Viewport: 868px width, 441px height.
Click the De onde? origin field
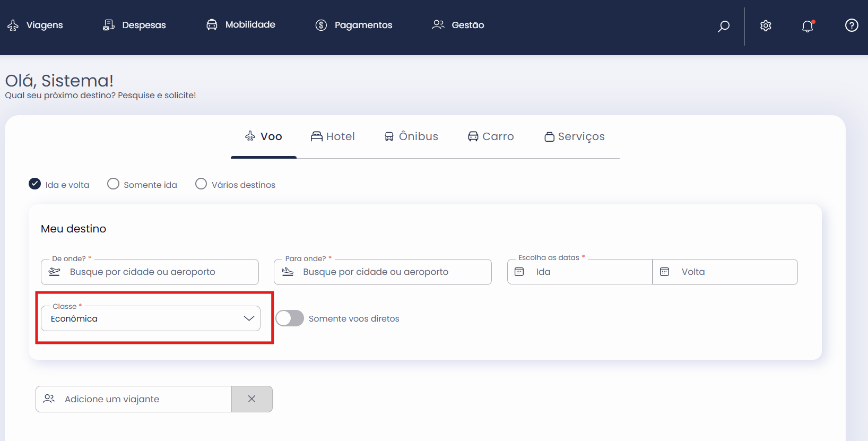click(150, 272)
